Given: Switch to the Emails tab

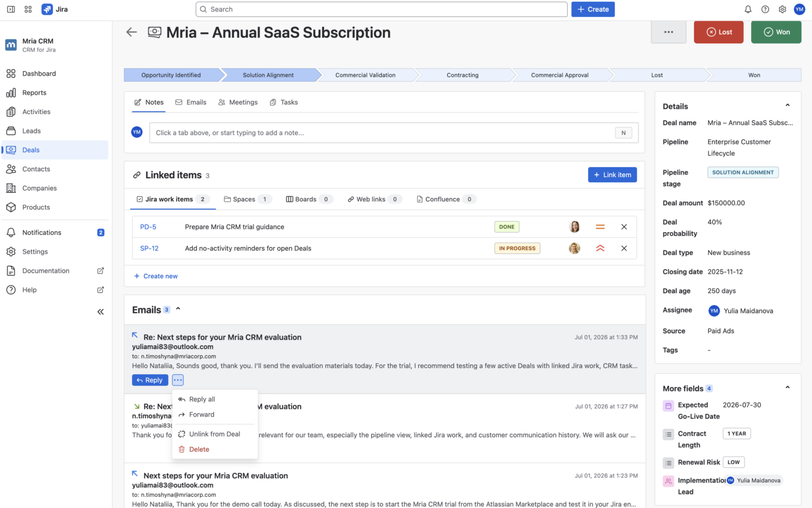Looking at the screenshot, I should coord(191,102).
